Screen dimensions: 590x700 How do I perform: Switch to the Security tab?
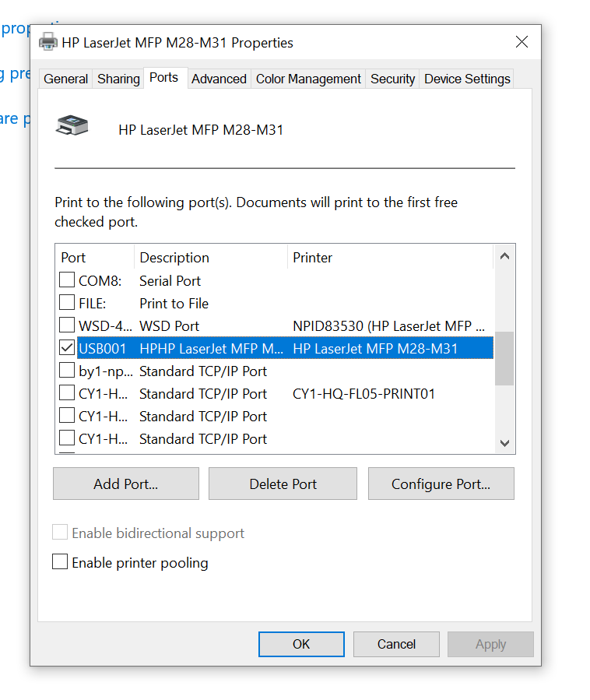point(392,78)
